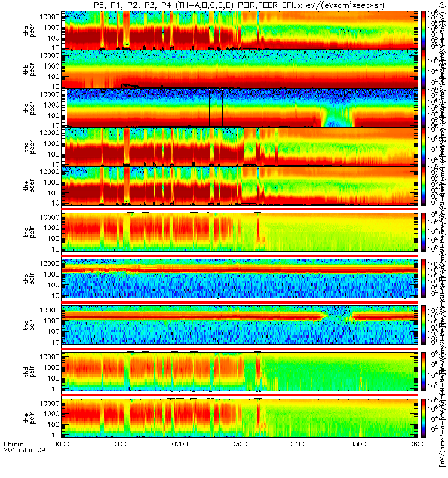This screenshot has height=478, width=448.
Task: Click the 0100 time axis label
Action: [121, 444]
